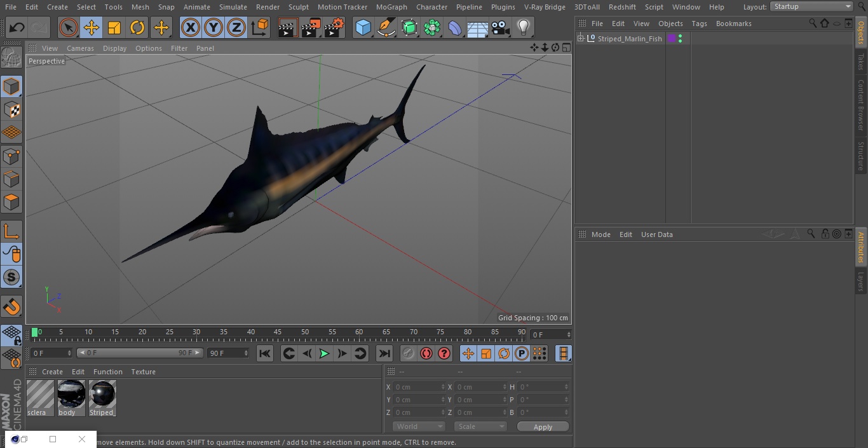Toggle the Y axis lock

(214, 27)
